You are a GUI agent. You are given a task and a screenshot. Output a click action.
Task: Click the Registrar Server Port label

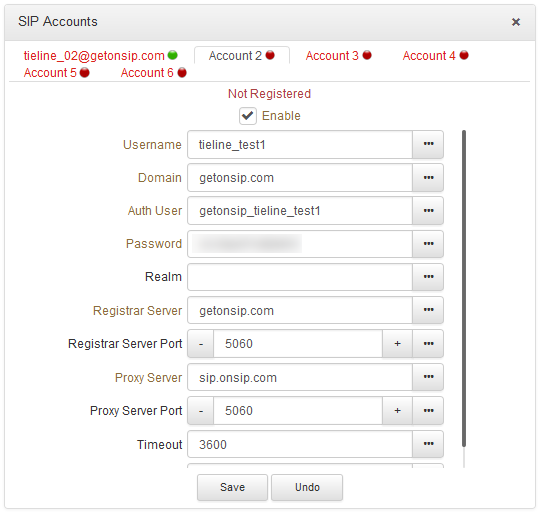coord(125,344)
